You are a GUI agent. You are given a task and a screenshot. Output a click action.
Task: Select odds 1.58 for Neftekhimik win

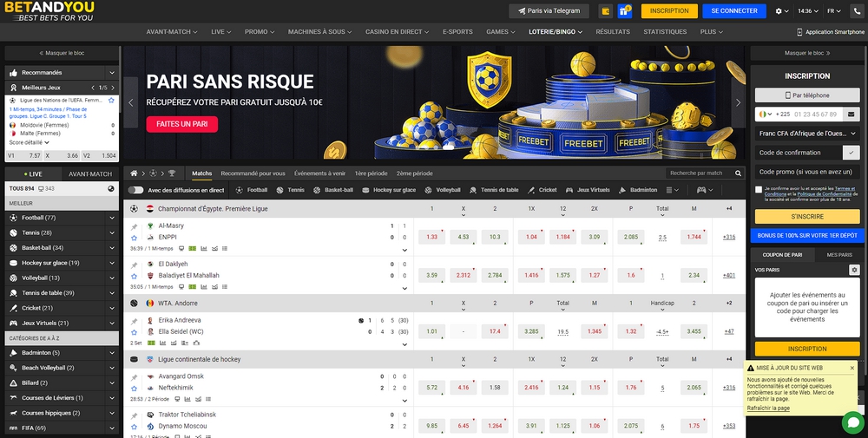[x=495, y=387]
